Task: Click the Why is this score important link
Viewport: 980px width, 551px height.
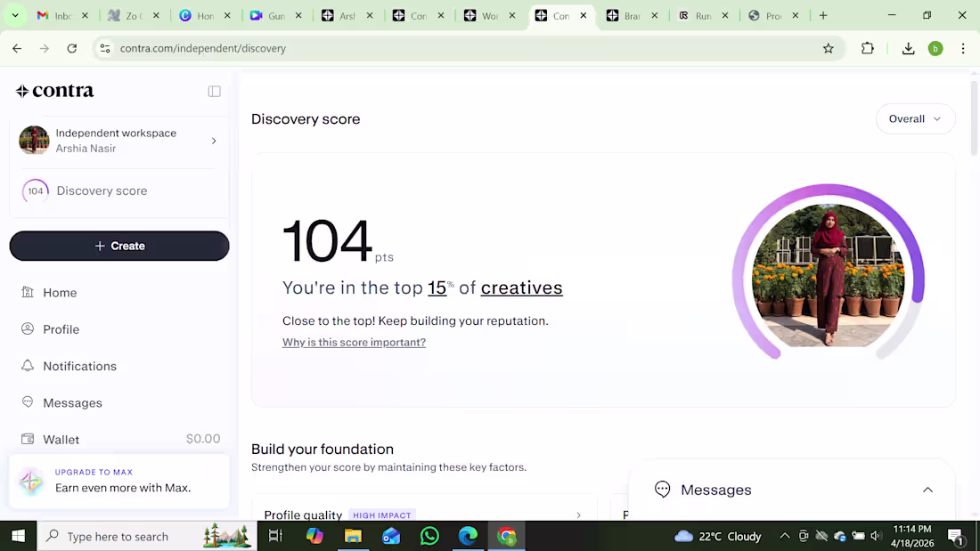Action: point(354,342)
